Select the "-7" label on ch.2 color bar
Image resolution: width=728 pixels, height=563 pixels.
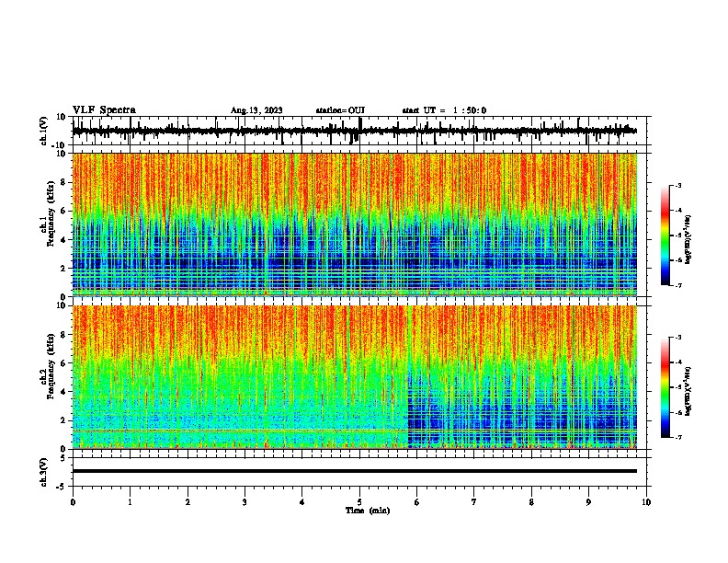coord(678,437)
